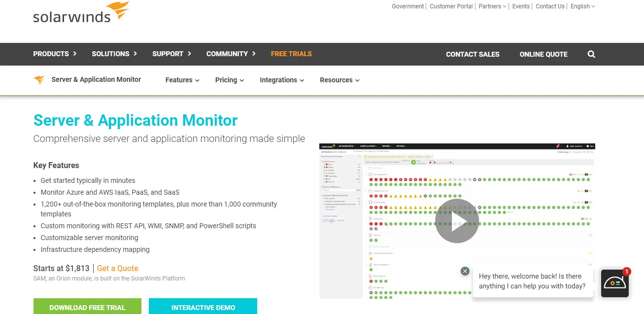Open the Pricing dropdown

pyautogui.click(x=230, y=80)
